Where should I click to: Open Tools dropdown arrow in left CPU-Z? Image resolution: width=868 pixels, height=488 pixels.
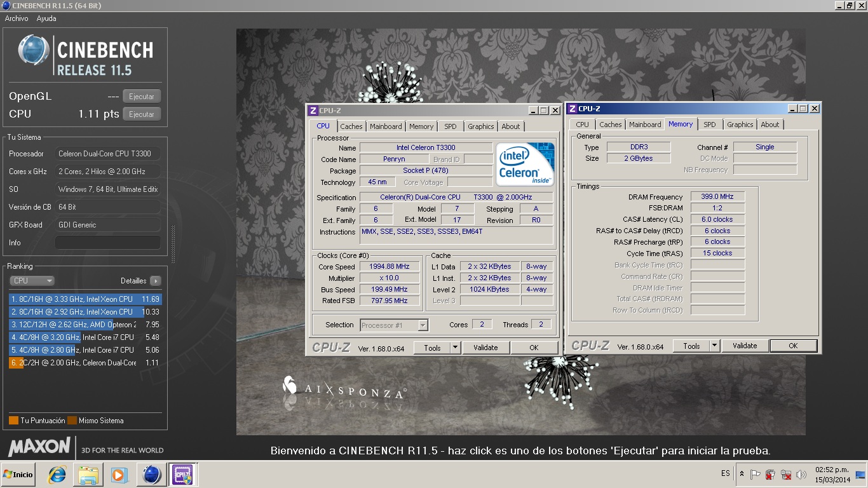click(x=455, y=348)
